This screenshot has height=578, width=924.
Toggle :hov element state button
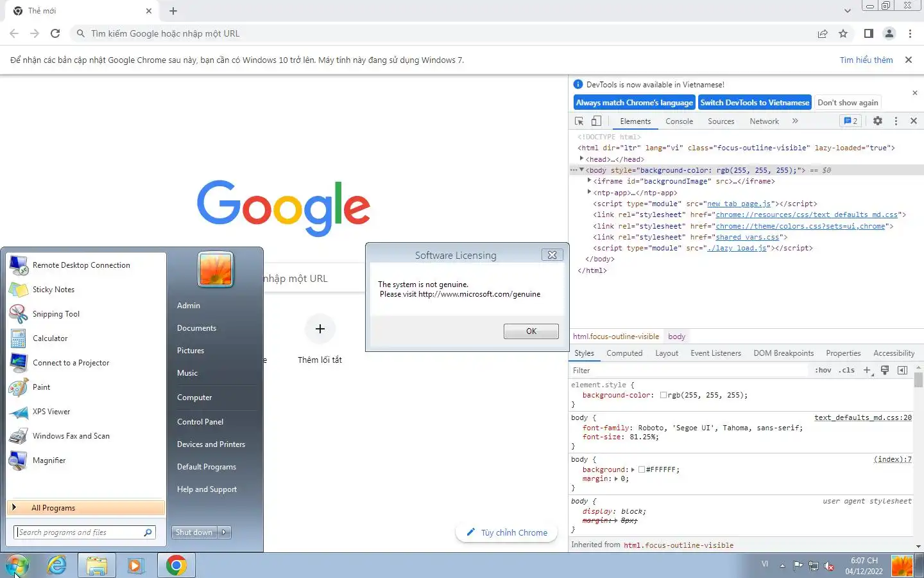point(823,370)
